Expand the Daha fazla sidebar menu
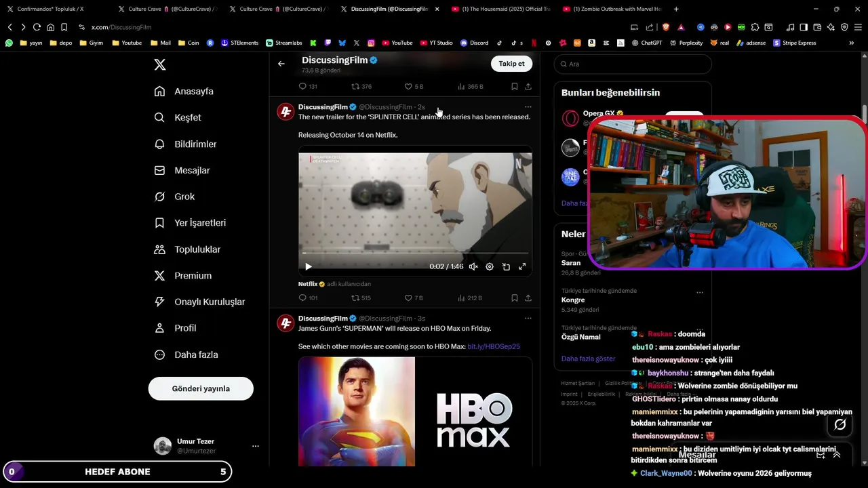This screenshot has height=488, width=868. click(x=186, y=354)
